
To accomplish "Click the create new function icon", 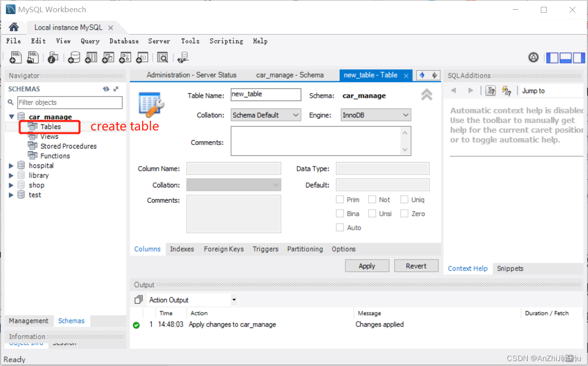I will click(x=142, y=57).
